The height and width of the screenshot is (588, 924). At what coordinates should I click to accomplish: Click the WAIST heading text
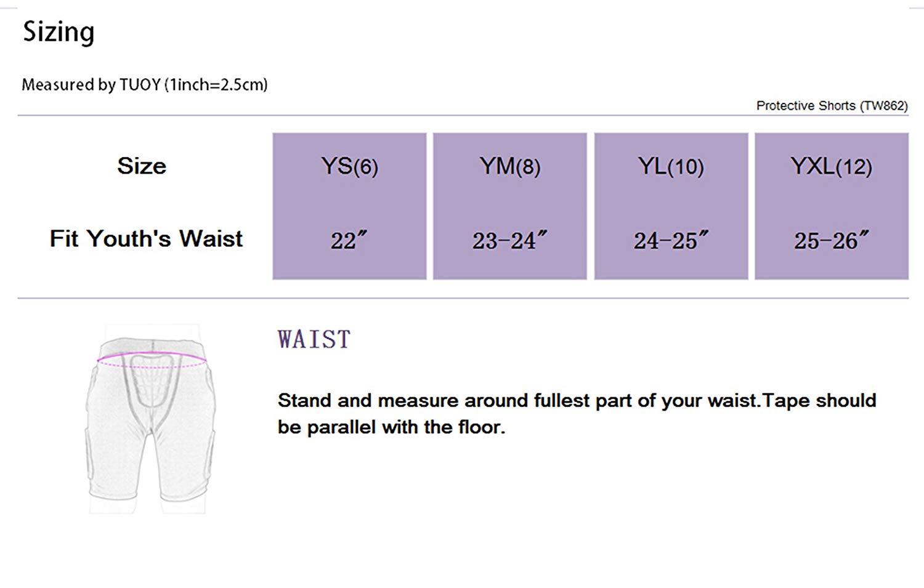coord(314,340)
